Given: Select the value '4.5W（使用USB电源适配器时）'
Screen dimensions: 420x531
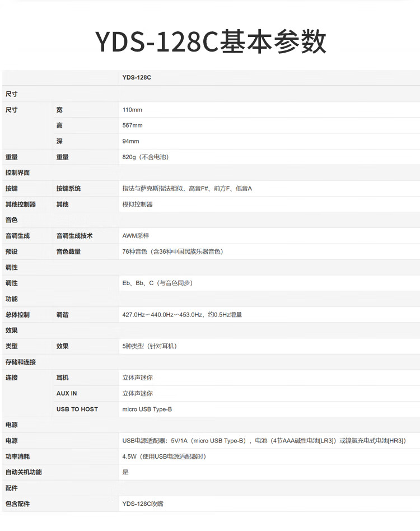Looking at the screenshot, I should tap(164, 457).
